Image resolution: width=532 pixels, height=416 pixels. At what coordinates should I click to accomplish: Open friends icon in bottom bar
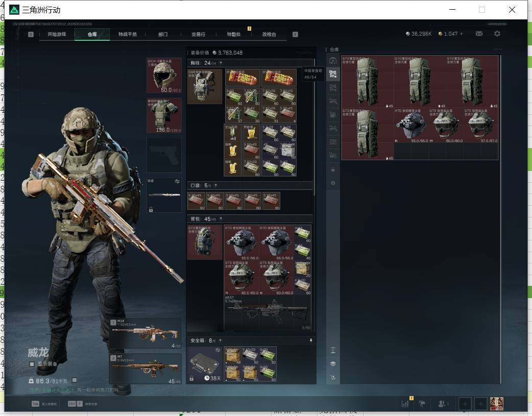(x=442, y=404)
